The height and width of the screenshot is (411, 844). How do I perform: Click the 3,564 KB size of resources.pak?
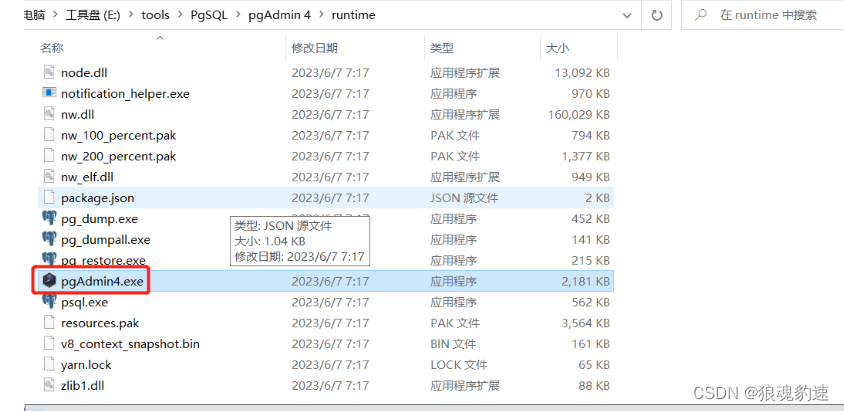[x=585, y=323]
